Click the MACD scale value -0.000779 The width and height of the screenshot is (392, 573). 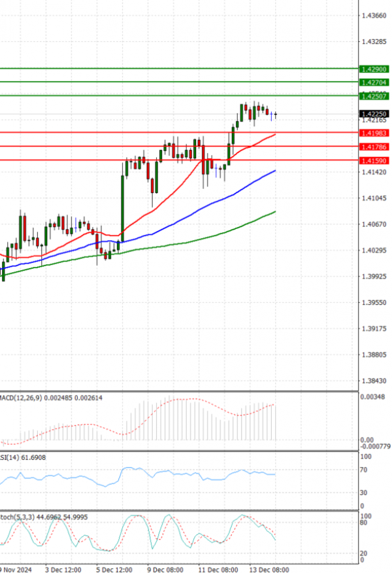[375, 446]
